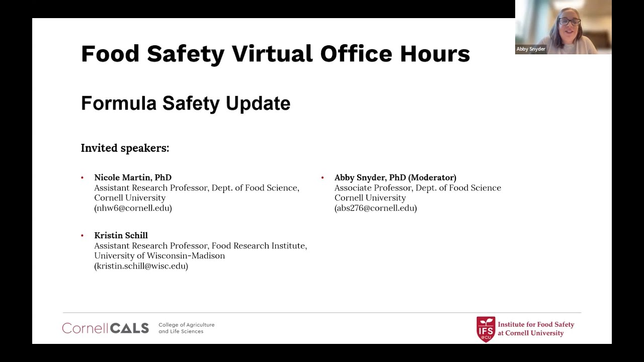The image size is (644, 362).
Task: Click the email abs276@cornell.edu
Action: pos(376,208)
